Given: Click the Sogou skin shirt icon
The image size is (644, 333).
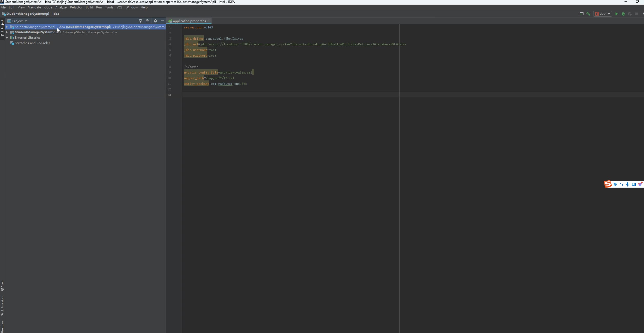Looking at the screenshot, I should 640,184.
